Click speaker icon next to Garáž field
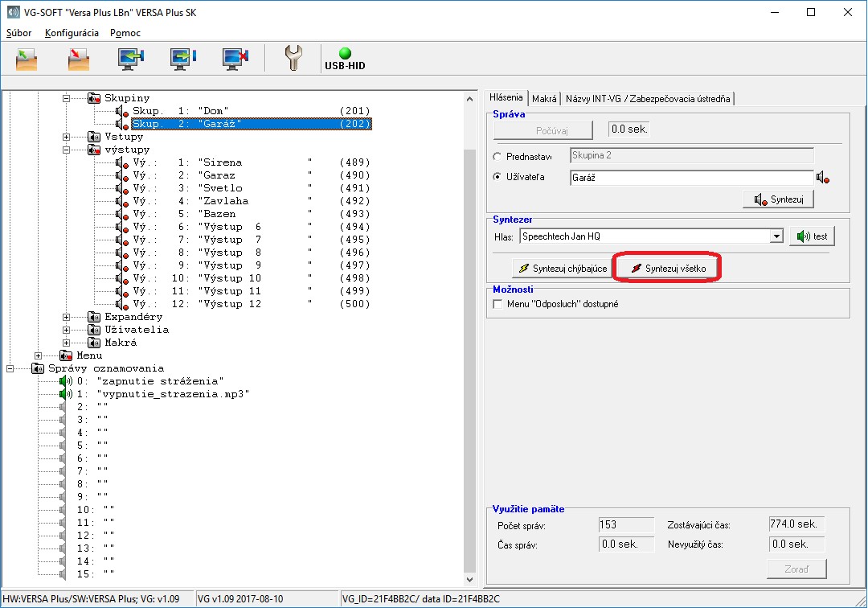The image size is (868, 608). tap(822, 177)
